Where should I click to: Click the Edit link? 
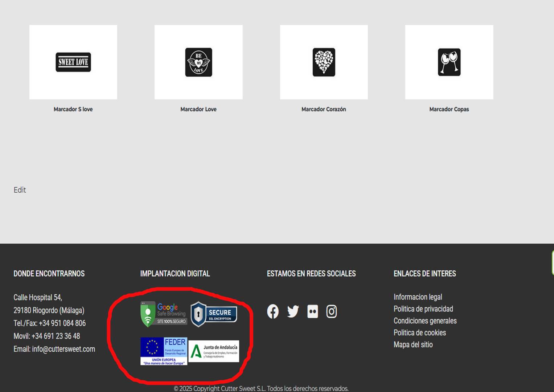(20, 190)
